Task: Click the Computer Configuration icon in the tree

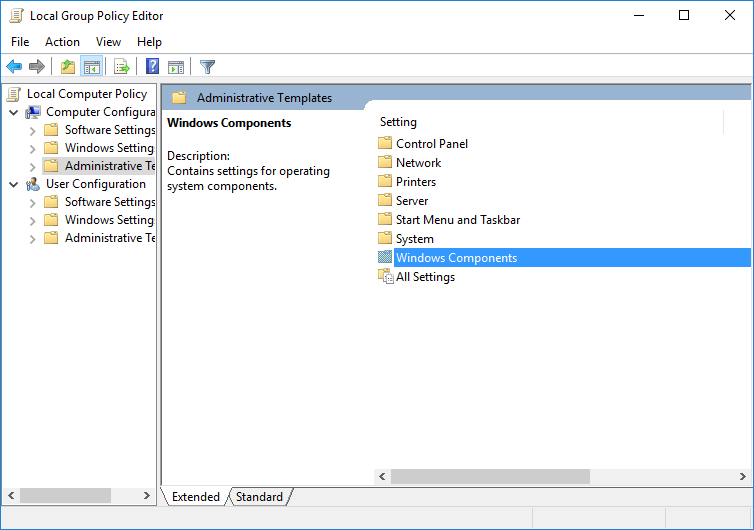Action: [x=33, y=112]
